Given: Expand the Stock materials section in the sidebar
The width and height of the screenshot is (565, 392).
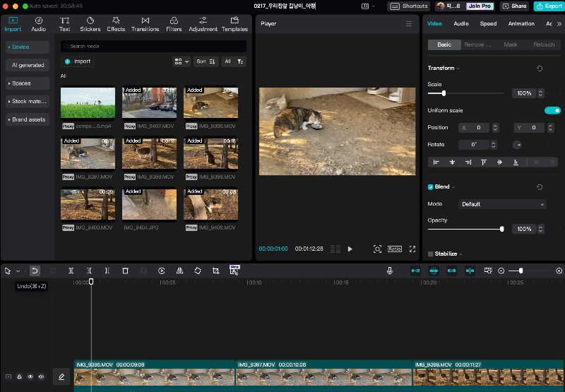Looking at the screenshot, I should [x=28, y=101].
